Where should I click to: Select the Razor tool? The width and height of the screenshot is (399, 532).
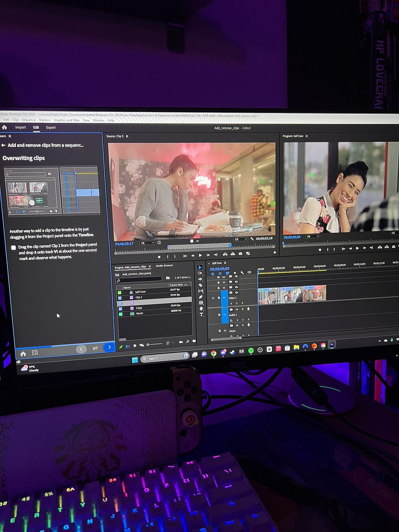click(x=200, y=285)
